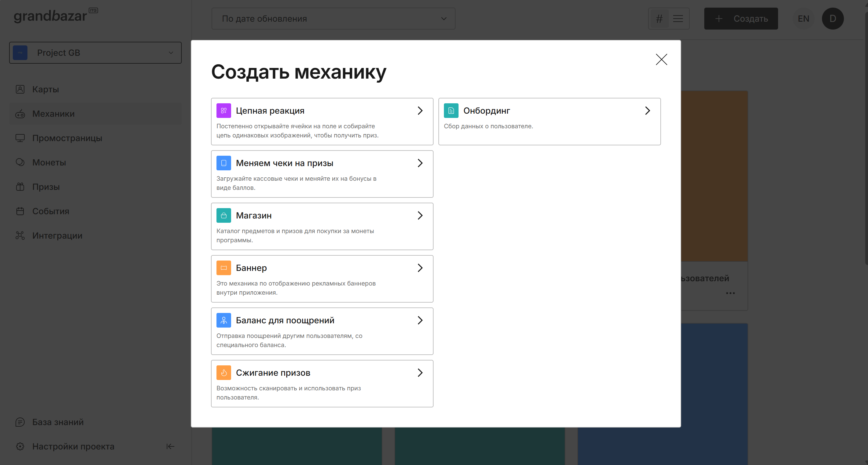868x465 pixels.
Task: Click the Project GB blue thumbnail
Action: pos(20,53)
